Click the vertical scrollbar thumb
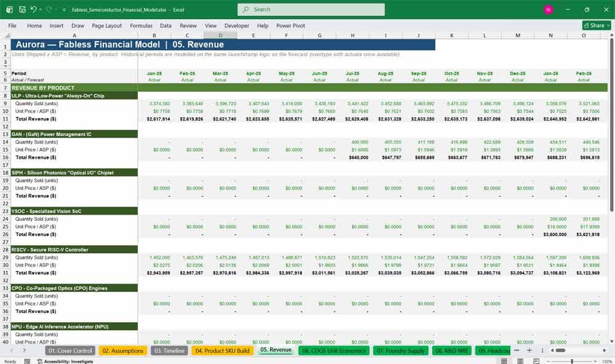The height and width of the screenshot is (364, 615). (611, 125)
